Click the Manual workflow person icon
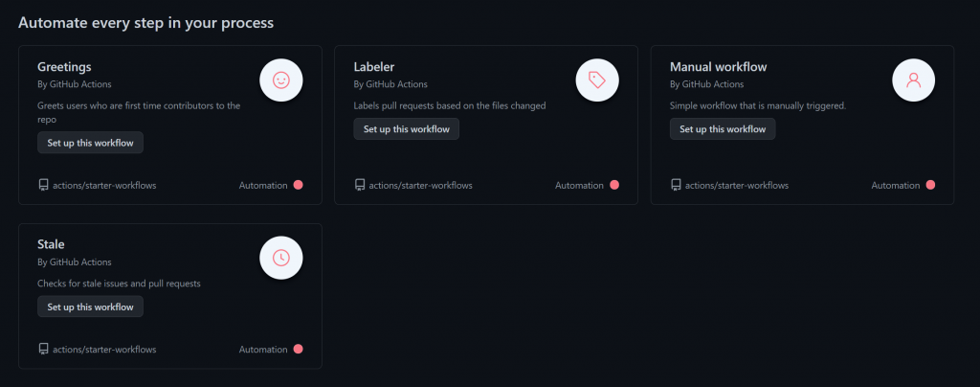 click(x=914, y=80)
